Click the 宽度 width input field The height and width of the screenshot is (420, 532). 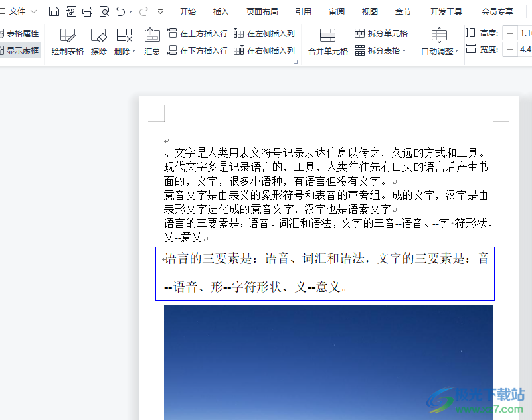[525, 50]
